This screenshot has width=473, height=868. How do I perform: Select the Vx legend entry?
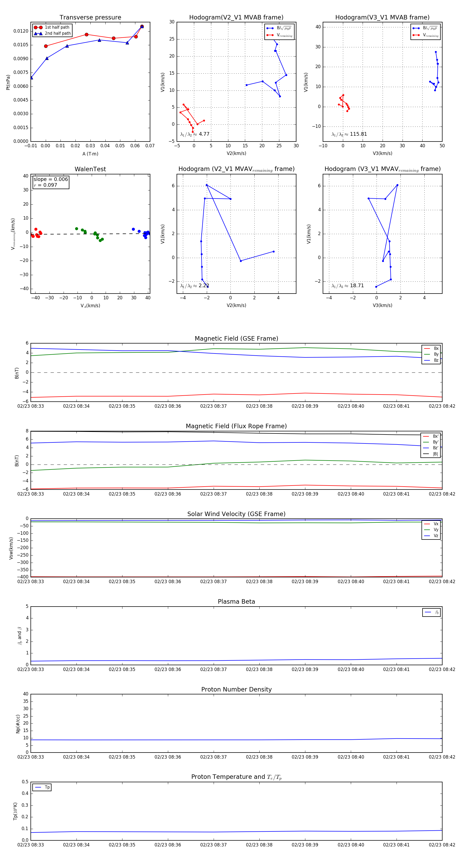431,524
